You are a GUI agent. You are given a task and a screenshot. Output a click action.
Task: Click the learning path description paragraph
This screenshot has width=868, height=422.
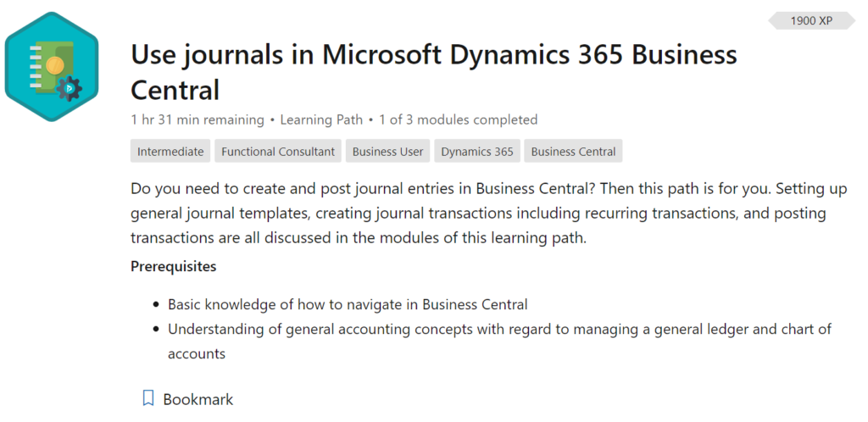[x=489, y=213]
